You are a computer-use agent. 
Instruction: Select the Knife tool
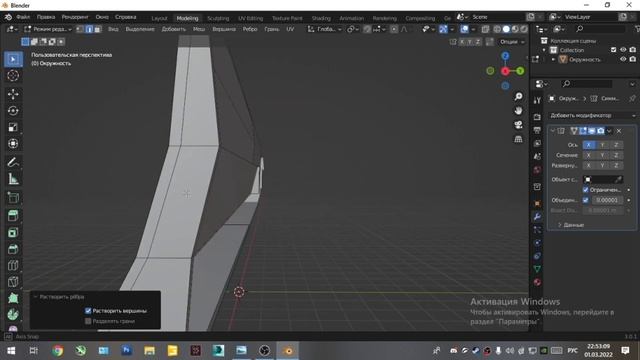[13, 282]
